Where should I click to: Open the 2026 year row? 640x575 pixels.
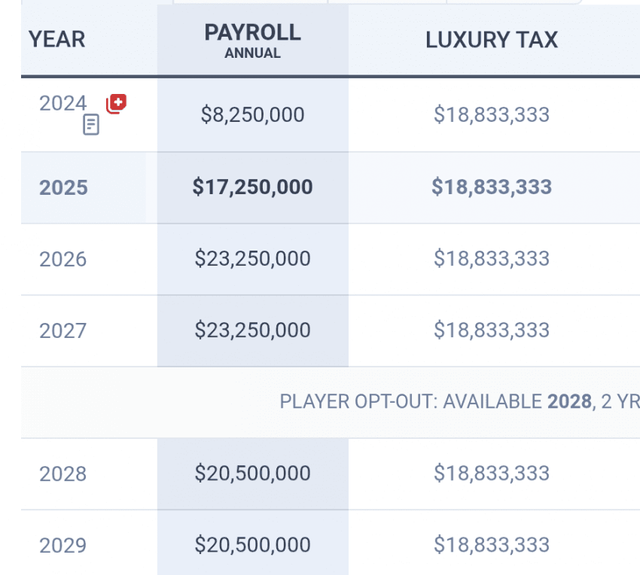63,259
